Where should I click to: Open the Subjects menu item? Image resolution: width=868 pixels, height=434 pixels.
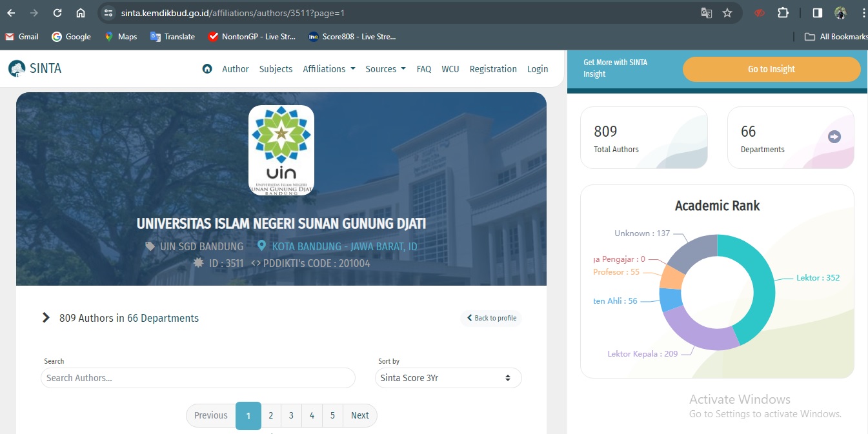click(276, 69)
